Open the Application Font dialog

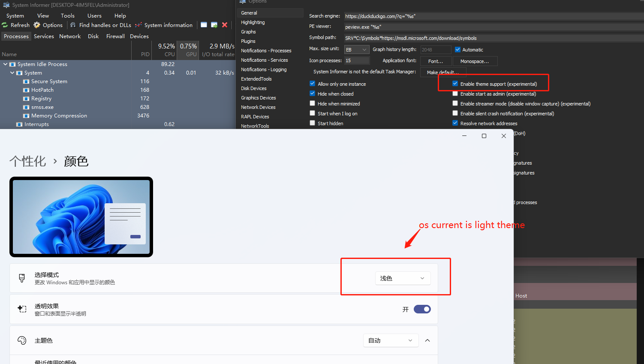click(x=436, y=60)
